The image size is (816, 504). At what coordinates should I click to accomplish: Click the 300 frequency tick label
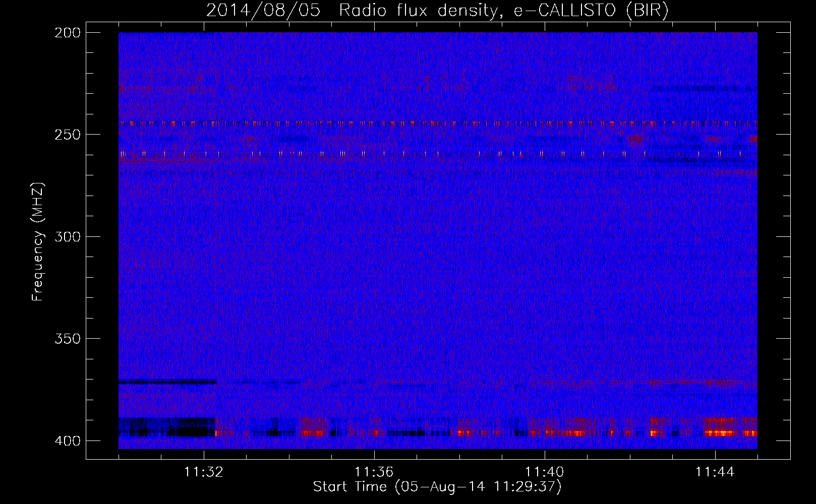(x=67, y=237)
